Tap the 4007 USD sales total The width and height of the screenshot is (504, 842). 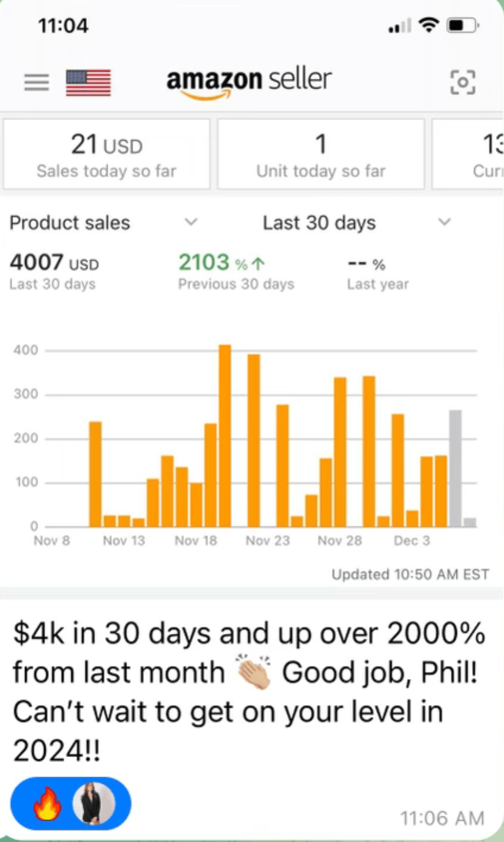[x=54, y=264]
